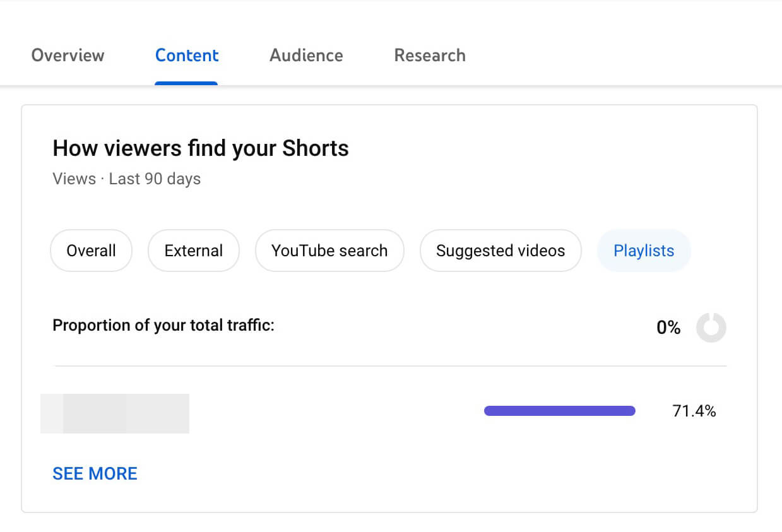
Task: Click the traffic proportion donut chart icon
Action: click(x=711, y=328)
